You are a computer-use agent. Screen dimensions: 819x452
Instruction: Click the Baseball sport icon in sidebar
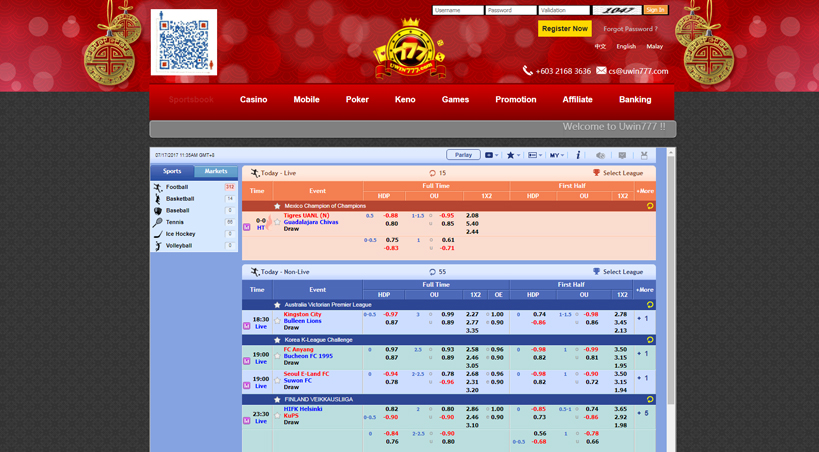point(158,211)
